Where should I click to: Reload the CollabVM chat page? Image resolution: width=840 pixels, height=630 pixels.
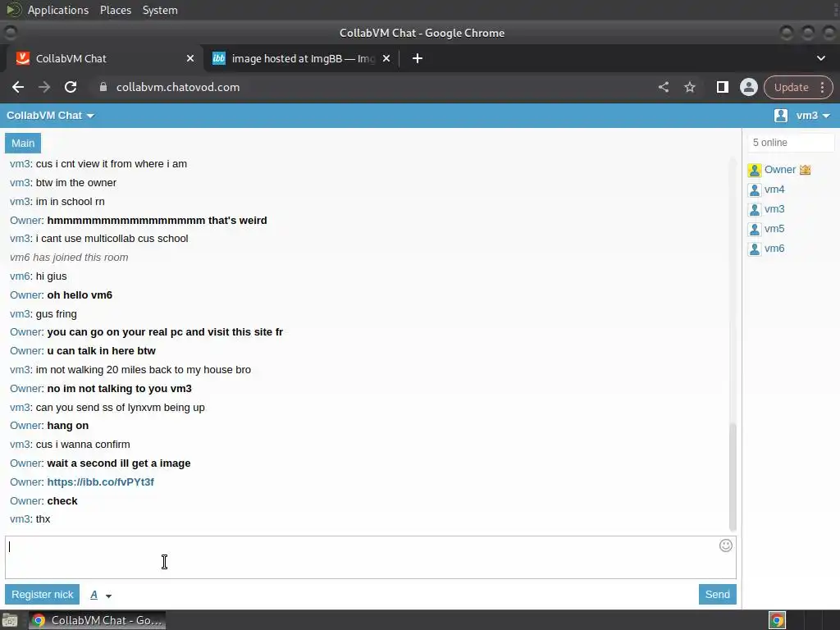71,87
